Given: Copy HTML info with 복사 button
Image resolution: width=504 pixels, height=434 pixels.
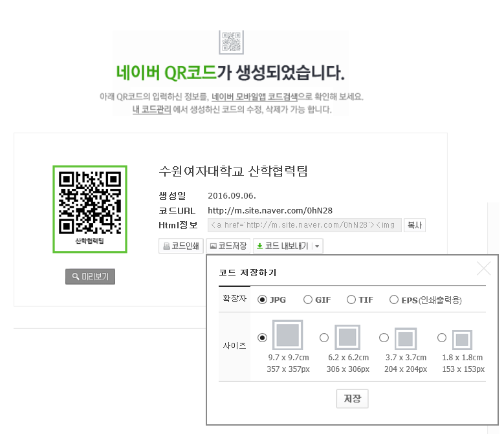Looking at the screenshot, I should click(x=414, y=225).
